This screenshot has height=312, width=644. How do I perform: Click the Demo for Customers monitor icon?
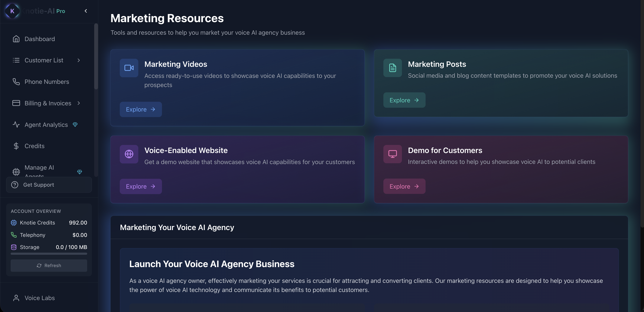393,154
